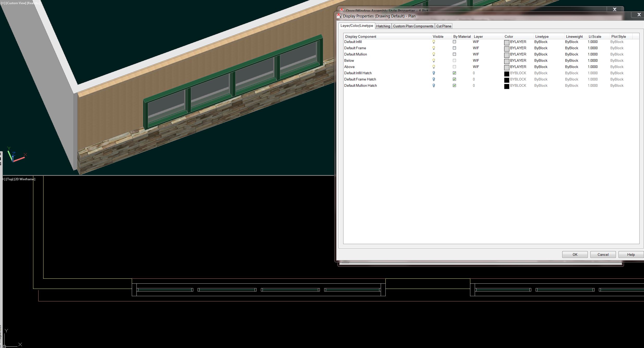Open the Realistic visual style dropdown
This screenshot has height=348, width=644.
34,3
